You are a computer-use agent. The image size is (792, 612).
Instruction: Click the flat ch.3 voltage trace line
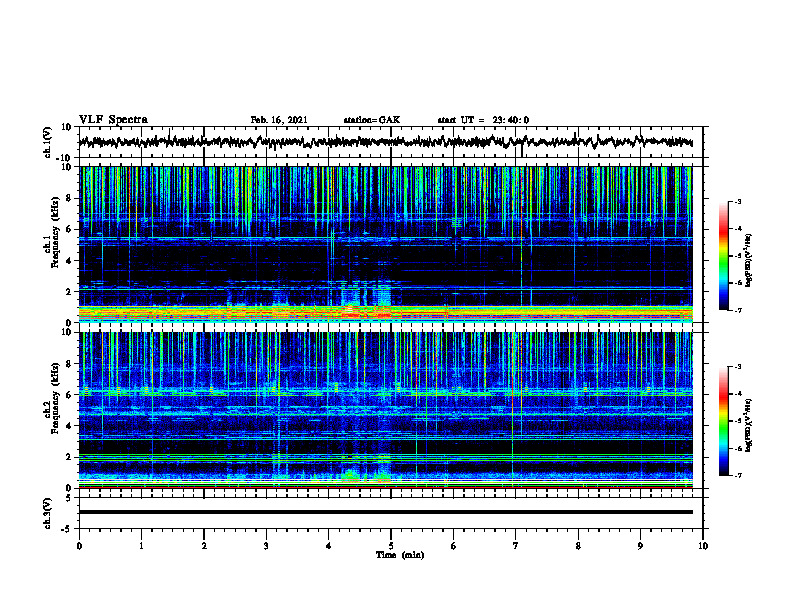(385, 512)
